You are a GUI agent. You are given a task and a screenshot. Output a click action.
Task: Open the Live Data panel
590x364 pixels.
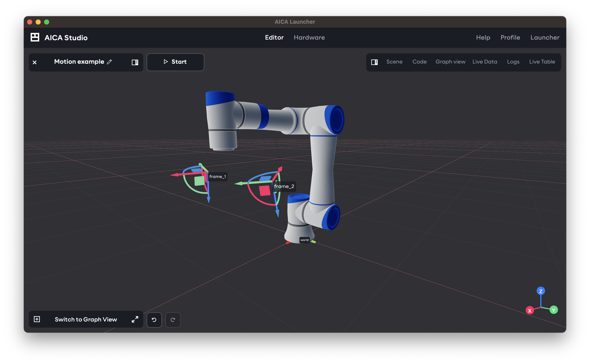pyautogui.click(x=485, y=62)
